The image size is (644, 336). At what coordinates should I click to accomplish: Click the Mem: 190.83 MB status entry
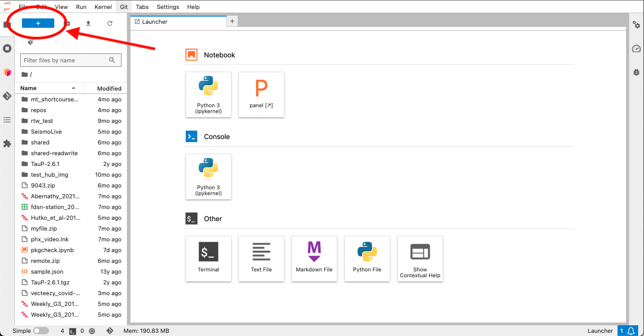[146, 331]
